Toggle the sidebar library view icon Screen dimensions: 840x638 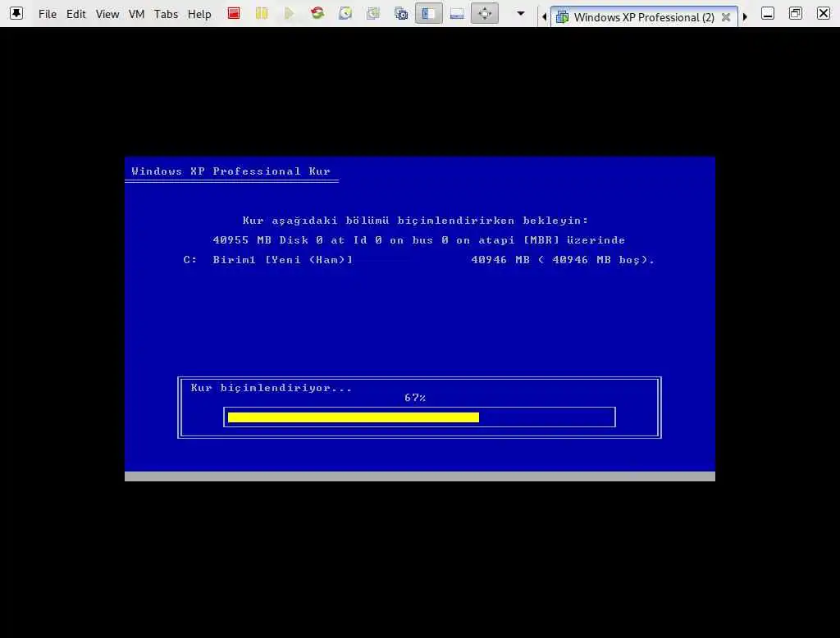(x=428, y=13)
